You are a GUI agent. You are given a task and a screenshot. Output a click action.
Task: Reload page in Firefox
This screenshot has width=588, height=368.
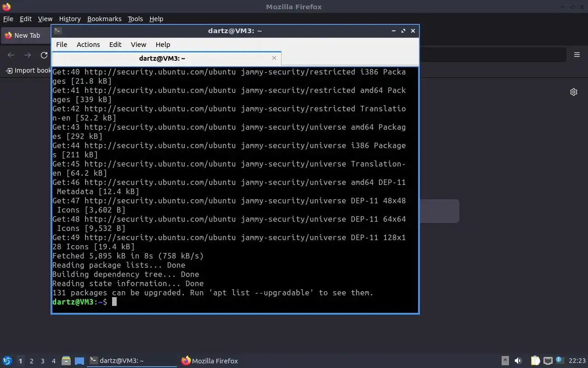[44, 55]
